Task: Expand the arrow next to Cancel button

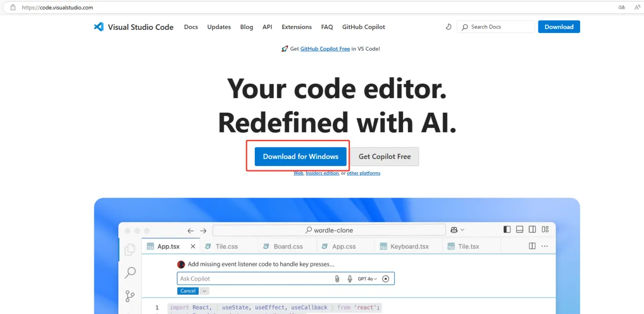Action: (205, 291)
